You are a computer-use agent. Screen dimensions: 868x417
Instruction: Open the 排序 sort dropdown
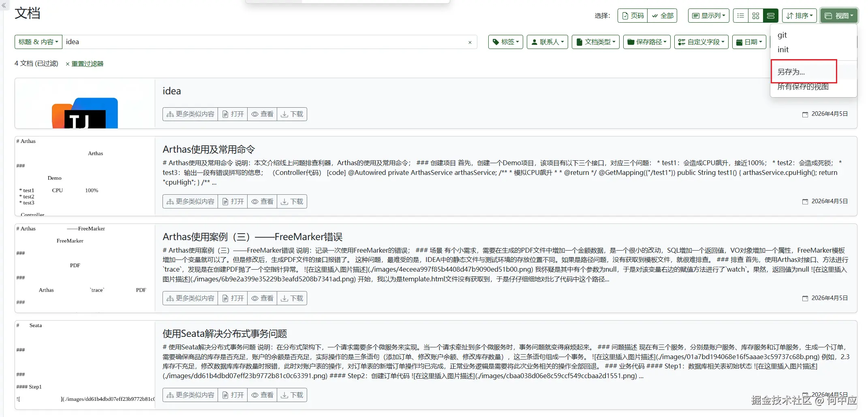tap(799, 15)
